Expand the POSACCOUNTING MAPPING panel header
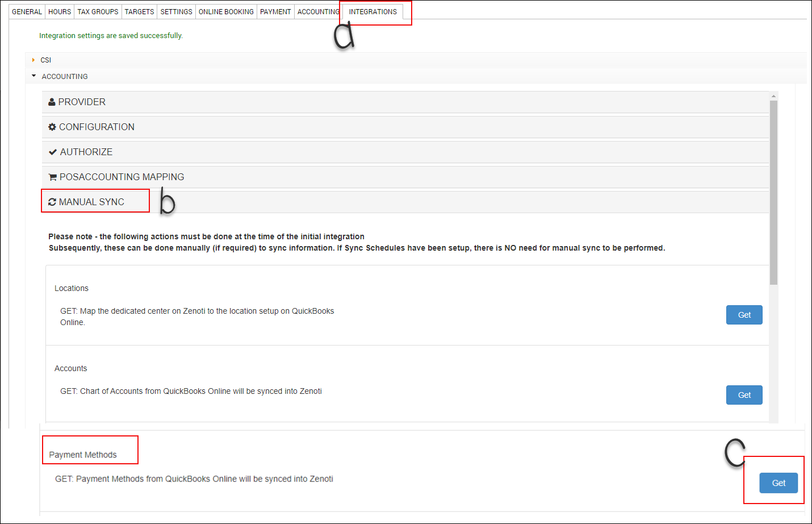Image resolution: width=812 pixels, height=524 pixels. (x=405, y=177)
